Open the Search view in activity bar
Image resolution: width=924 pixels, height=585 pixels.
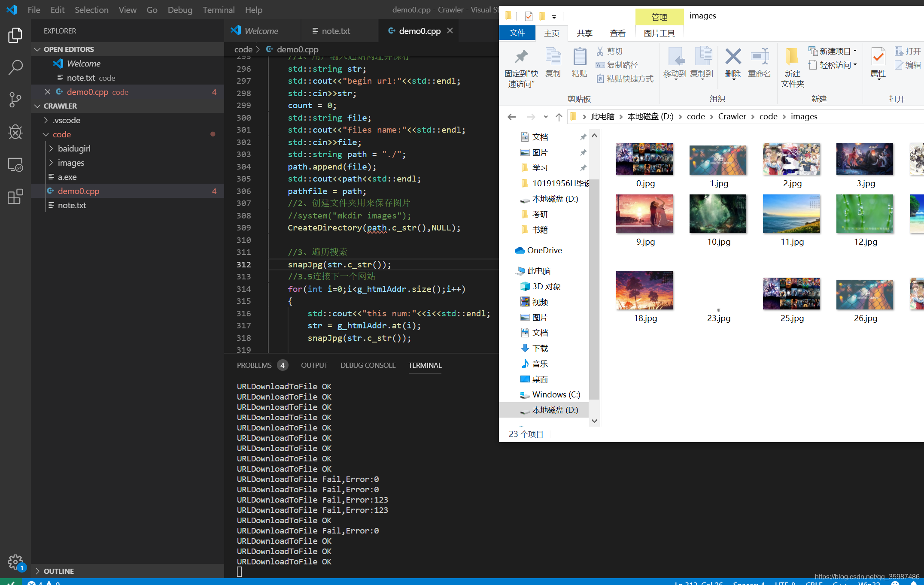pos(15,67)
